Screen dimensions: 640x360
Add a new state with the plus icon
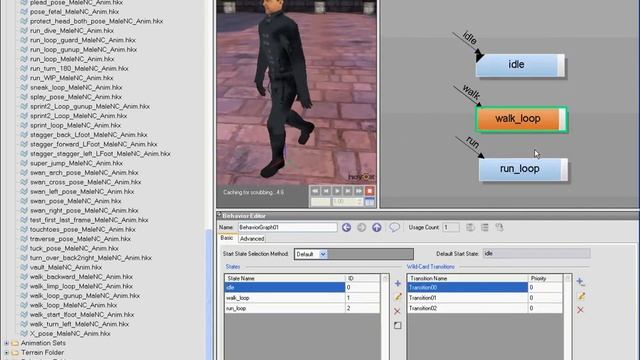pyautogui.click(x=398, y=283)
